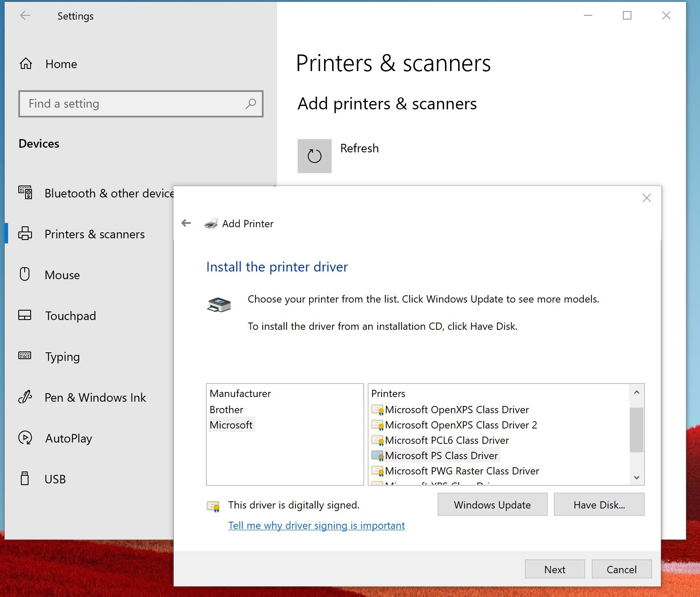
Task: Select Microsoft PWG Raster Class Driver
Action: click(462, 471)
